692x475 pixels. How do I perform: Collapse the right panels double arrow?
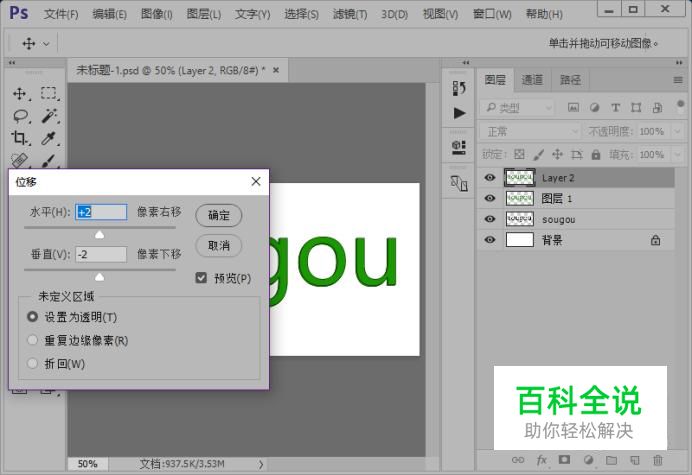click(679, 63)
